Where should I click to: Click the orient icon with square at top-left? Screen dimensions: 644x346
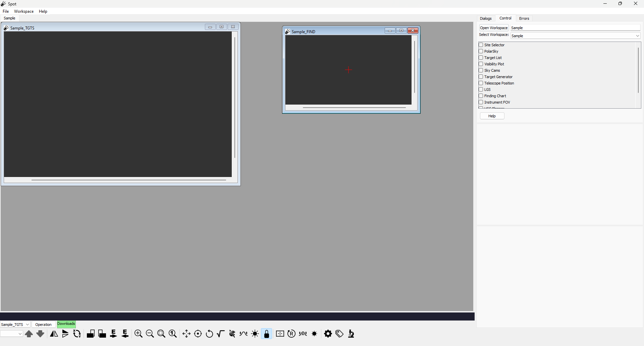point(102,334)
